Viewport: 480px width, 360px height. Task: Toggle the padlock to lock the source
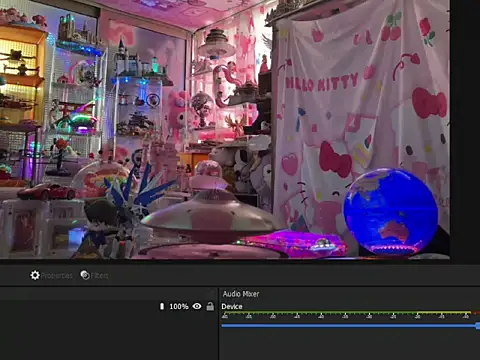pyautogui.click(x=210, y=306)
